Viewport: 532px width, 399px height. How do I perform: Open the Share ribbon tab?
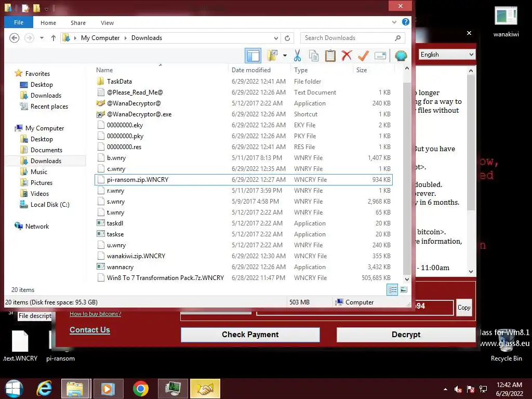point(78,23)
